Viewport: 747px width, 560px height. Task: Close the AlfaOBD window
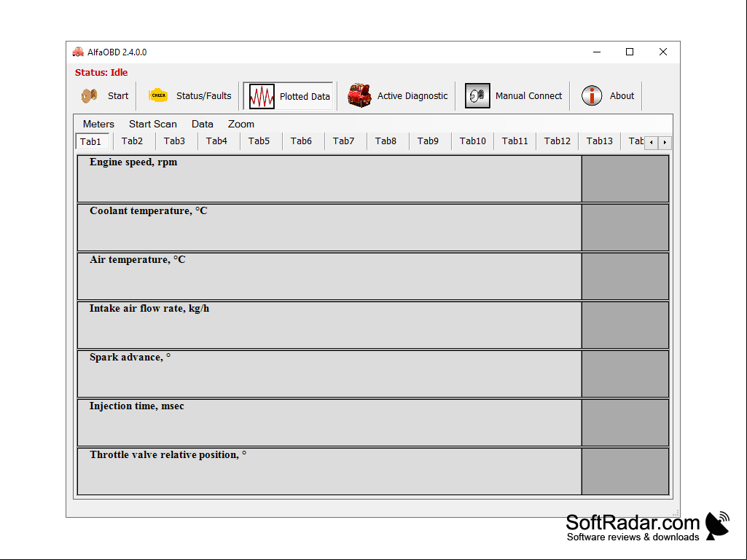[662, 52]
